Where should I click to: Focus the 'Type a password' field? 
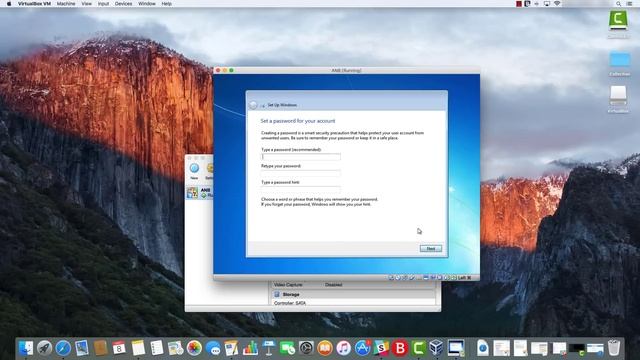point(301,157)
